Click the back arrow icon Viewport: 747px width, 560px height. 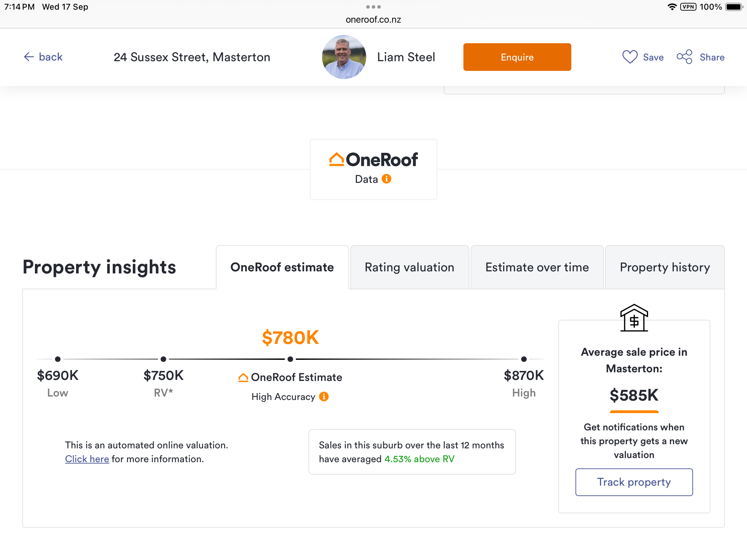coord(29,57)
